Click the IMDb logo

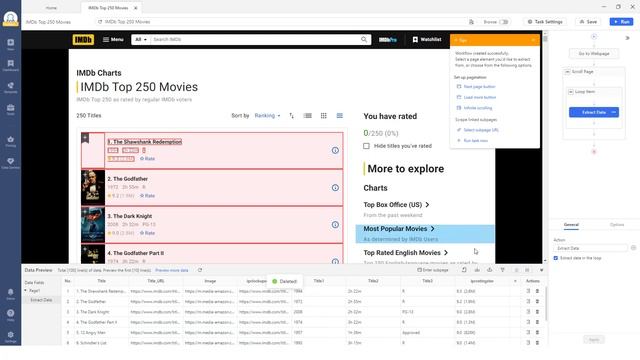(83, 40)
